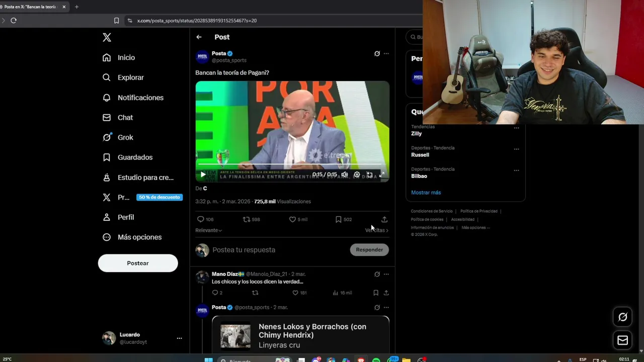The image size is (644, 362).
Task: Bookmark this page in the browser bar
Action: pyautogui.click(x=116, y=21)
